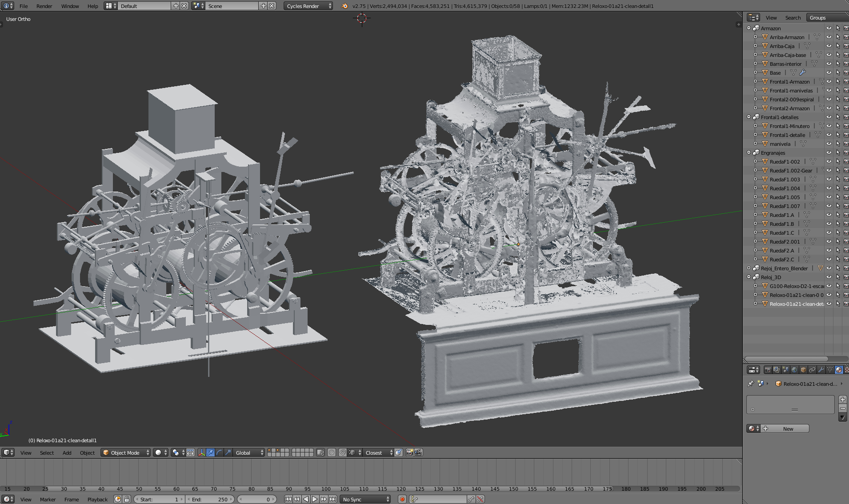849x504 pixels.
Task: Open the Modifiers wrench tab
Action: click(821, 370)
